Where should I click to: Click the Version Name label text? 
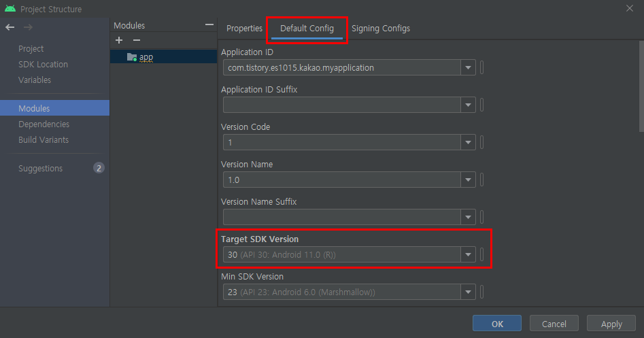pos(247,165)
